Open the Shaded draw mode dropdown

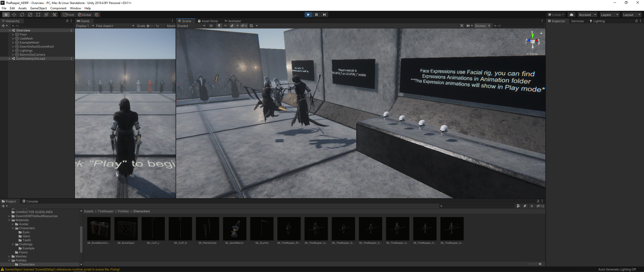point(191,26)
